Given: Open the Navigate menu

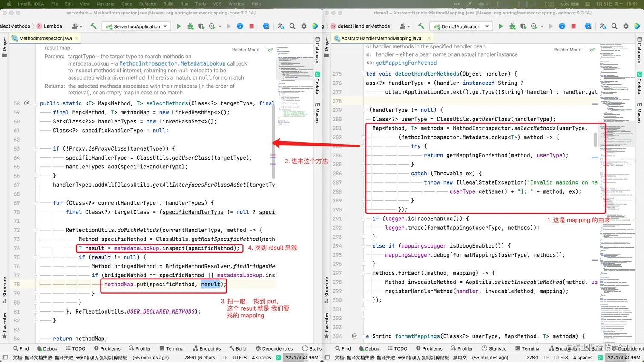Looking at the screenshot, I should pyautogui.click(x=105, y=4).
